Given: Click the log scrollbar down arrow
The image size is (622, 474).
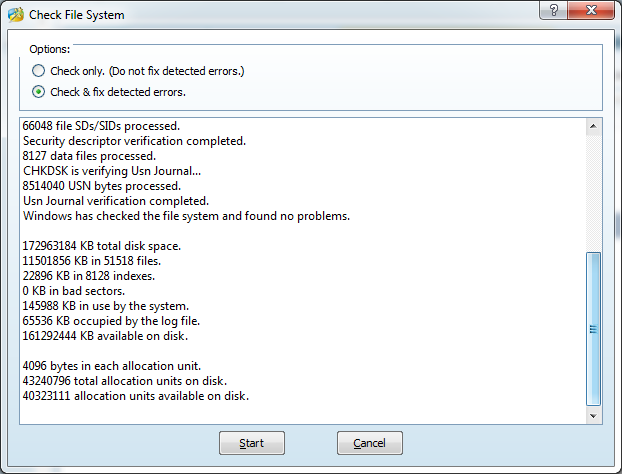Looking at the screenshot, I should pyautogui.click(x=594, y=415).
